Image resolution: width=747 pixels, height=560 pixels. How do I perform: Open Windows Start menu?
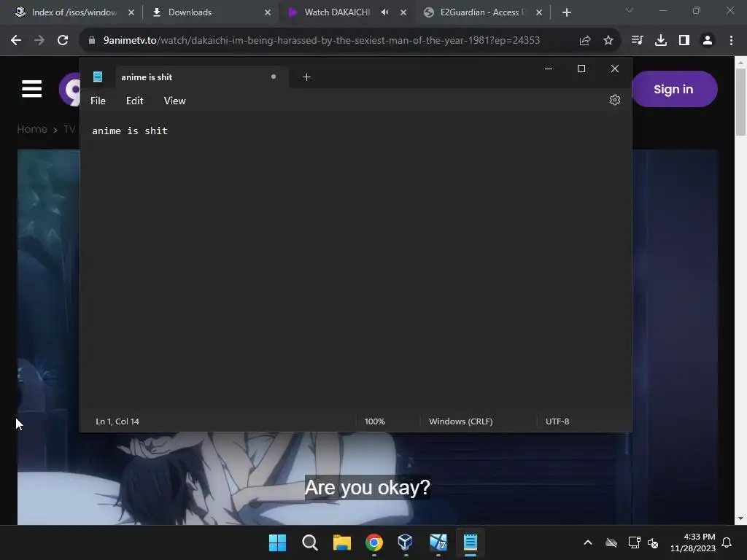pos(278,542)
